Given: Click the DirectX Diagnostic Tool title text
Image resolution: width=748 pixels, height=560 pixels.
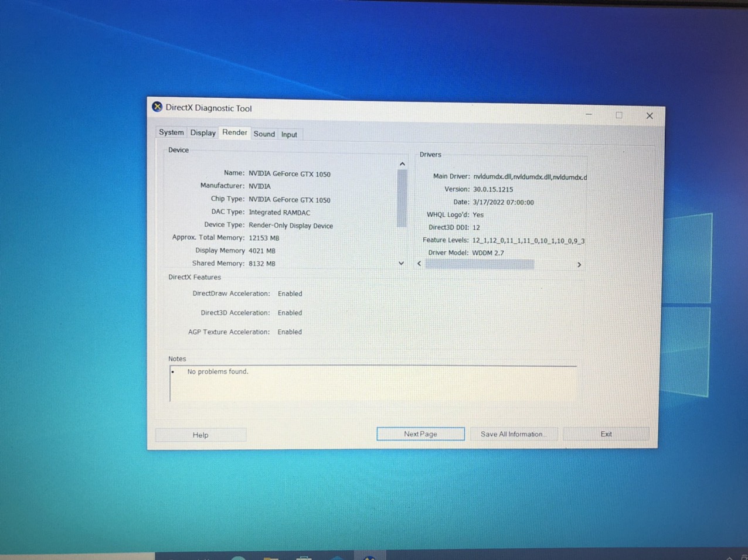Looking at the screenshot, I should click(209, 108).
